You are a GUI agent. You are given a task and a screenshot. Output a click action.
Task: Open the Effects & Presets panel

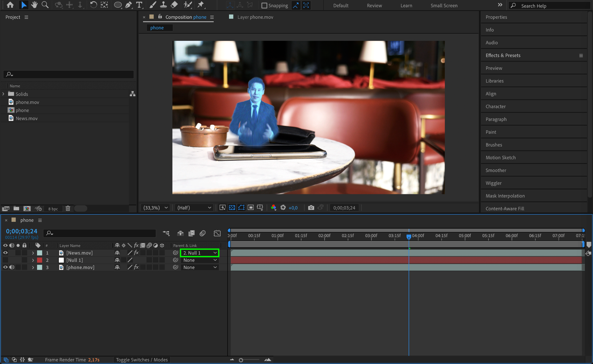tap(503, 55)
